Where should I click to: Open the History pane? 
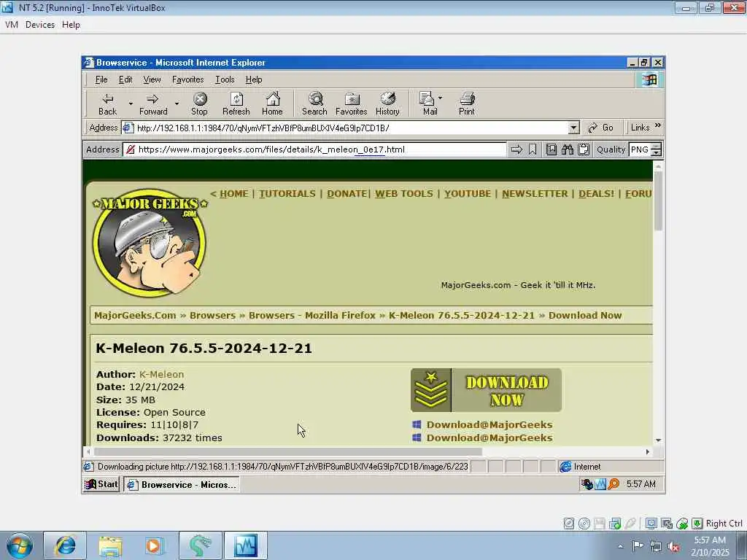pos(387,104)
